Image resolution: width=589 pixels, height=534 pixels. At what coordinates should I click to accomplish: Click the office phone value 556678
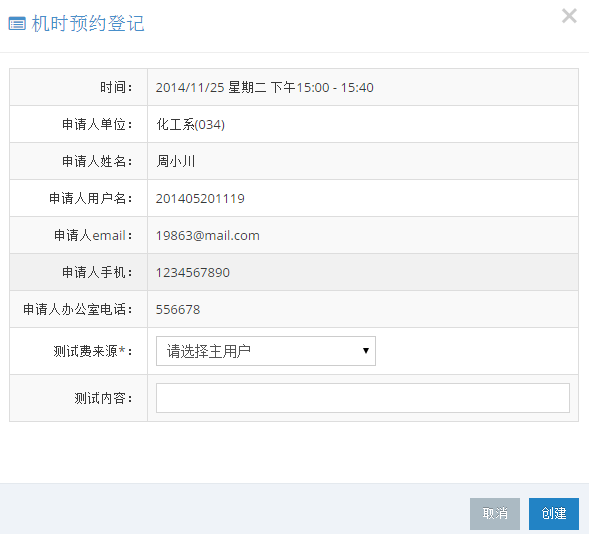178,309
